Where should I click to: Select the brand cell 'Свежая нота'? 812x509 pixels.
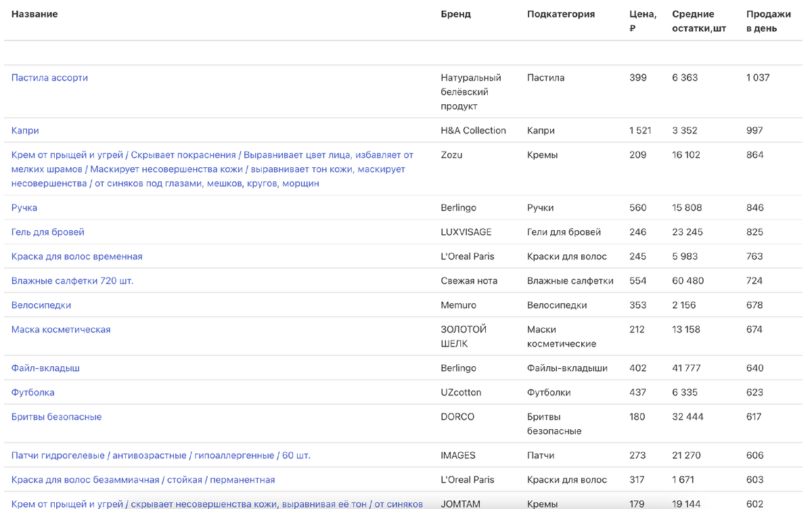tap(469, 281)
